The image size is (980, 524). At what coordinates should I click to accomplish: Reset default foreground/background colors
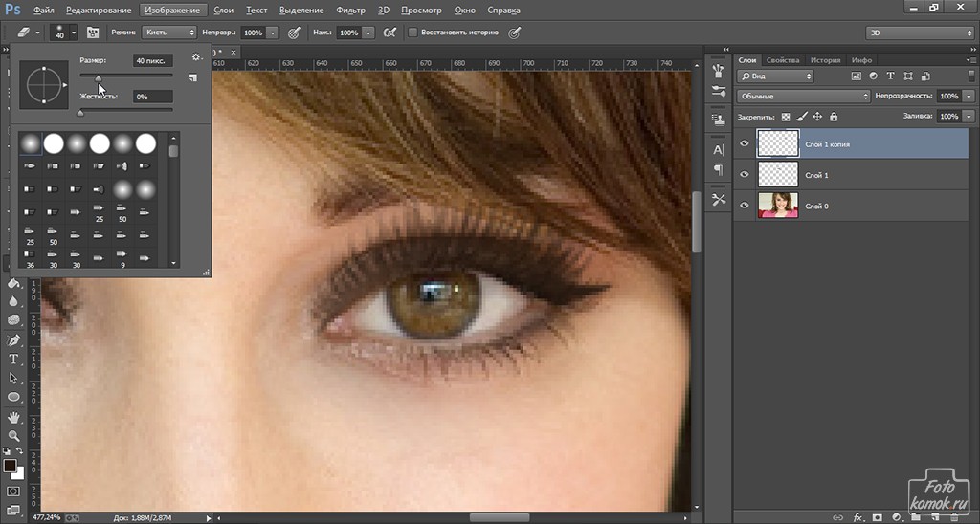[x=7, y=451]
